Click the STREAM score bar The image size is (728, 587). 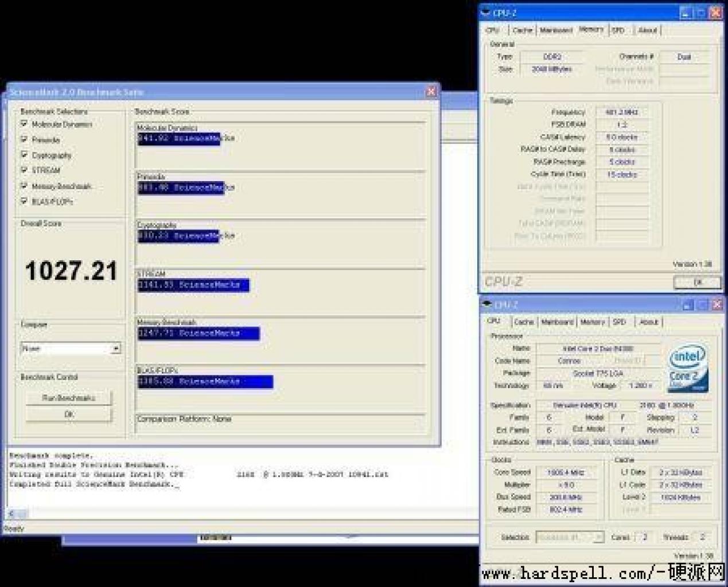coord(193,285)
